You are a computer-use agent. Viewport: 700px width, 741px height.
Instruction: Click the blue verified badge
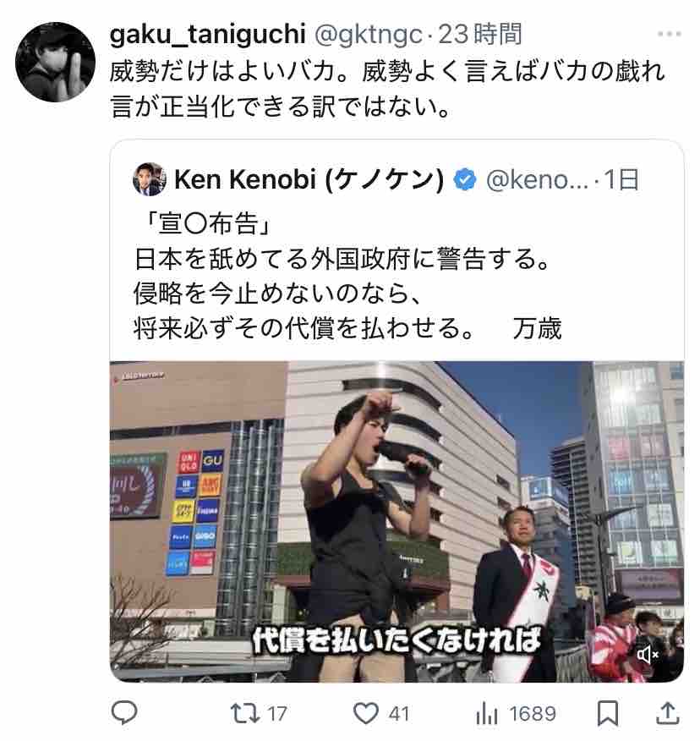[465, 179]
